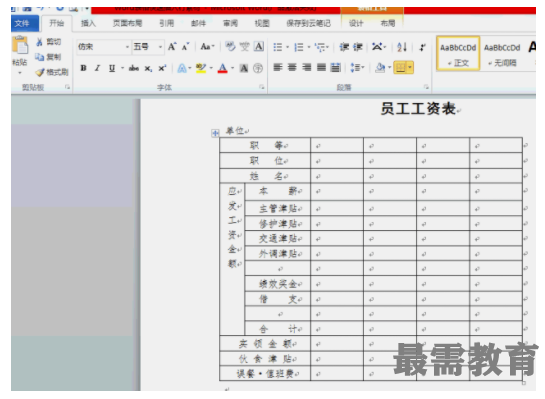This screenshot has width=545, height=399.
Task: Apply text effects with the glowing A
Action: [x=182, y=68]
